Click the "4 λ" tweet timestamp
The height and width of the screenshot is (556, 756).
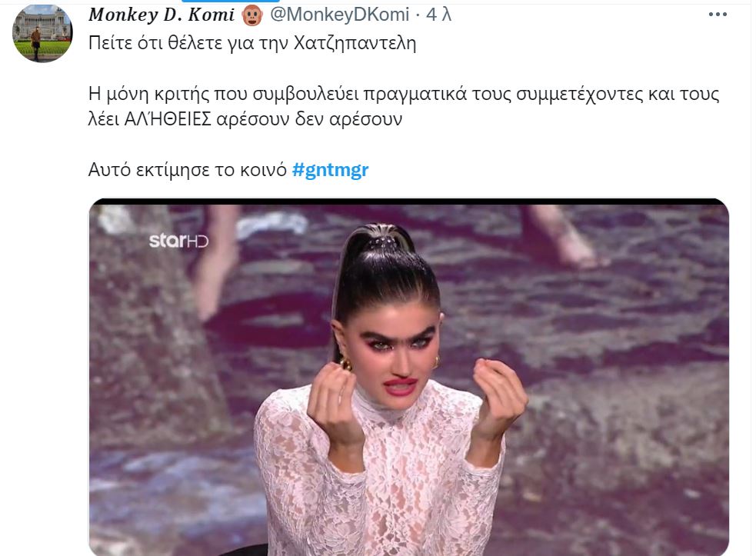[x=438, y=15]
